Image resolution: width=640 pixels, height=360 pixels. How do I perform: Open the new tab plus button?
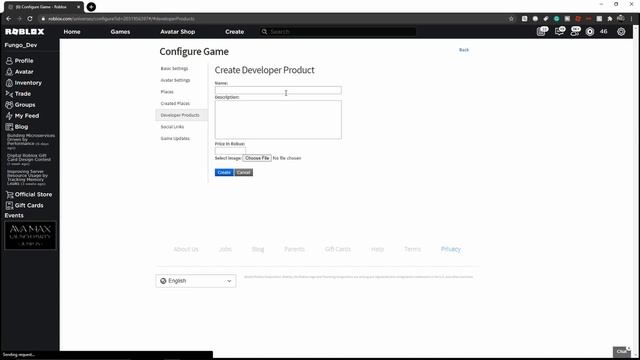(91, 7)
